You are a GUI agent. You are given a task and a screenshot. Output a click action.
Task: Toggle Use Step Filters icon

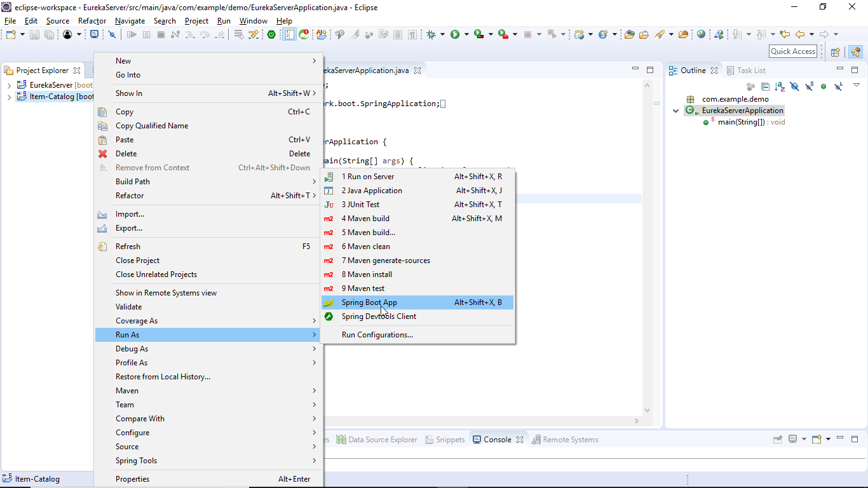point(253,34)
